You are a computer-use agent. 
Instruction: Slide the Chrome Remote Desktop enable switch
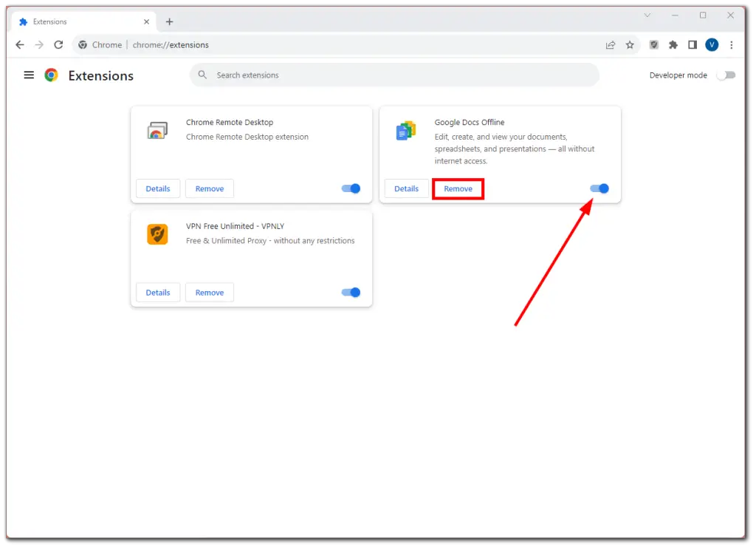coord(351,188)
